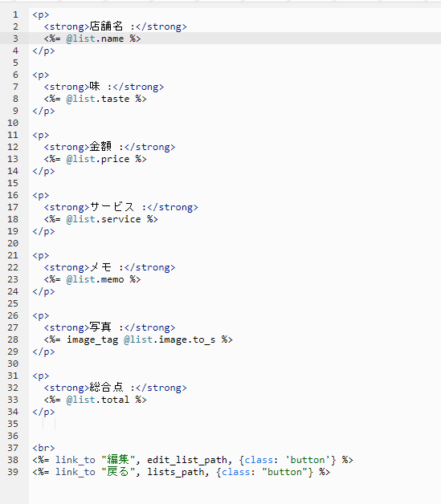Viewport: 441px width, 504px height.
Task: Place cursor on '@list.service' line
Action: pyautogui.click(x=101, y=219)
